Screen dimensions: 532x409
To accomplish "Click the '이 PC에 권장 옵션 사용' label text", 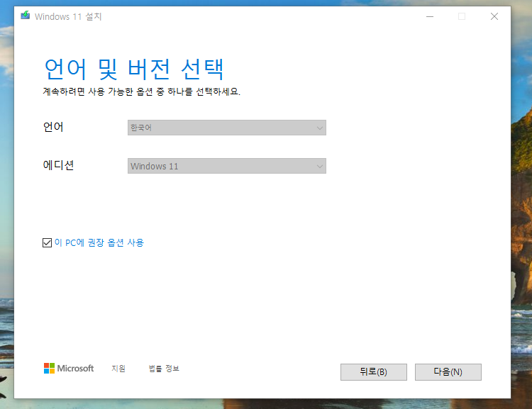I will [x=99, y=242].
